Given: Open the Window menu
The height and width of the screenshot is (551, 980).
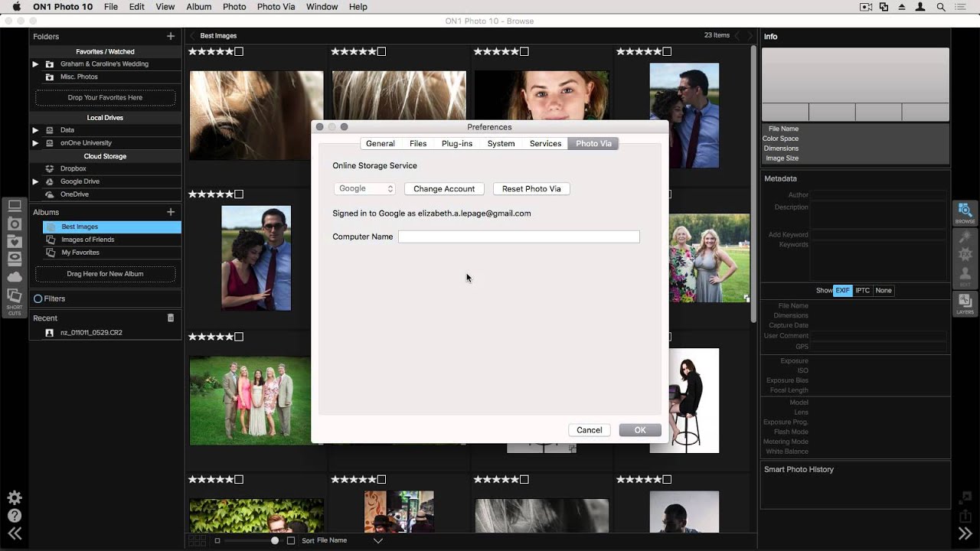Looking at the screenshot, I should (322, 7).
